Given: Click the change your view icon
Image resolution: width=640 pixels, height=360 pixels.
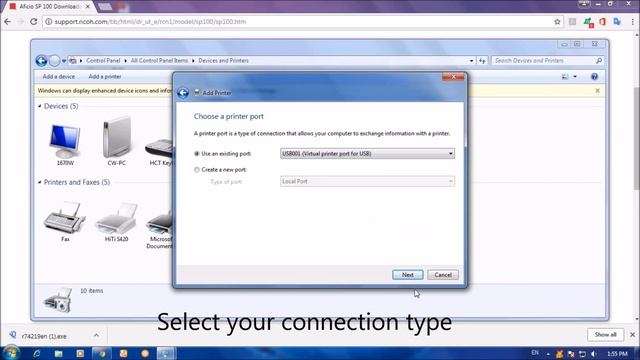Looking at the screenshot, I should pyautogui.click(x=565, y=77).
